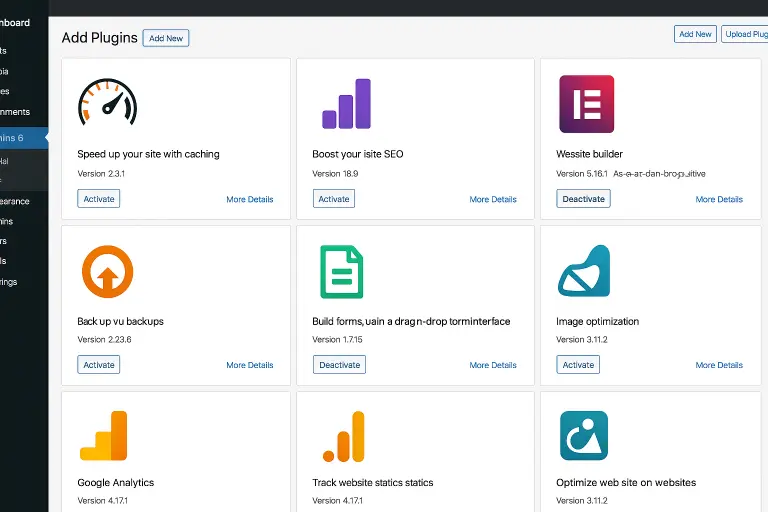
Task: Activate the Image optimization plugin
Action: pyautogui.click(x=578, y=365)
